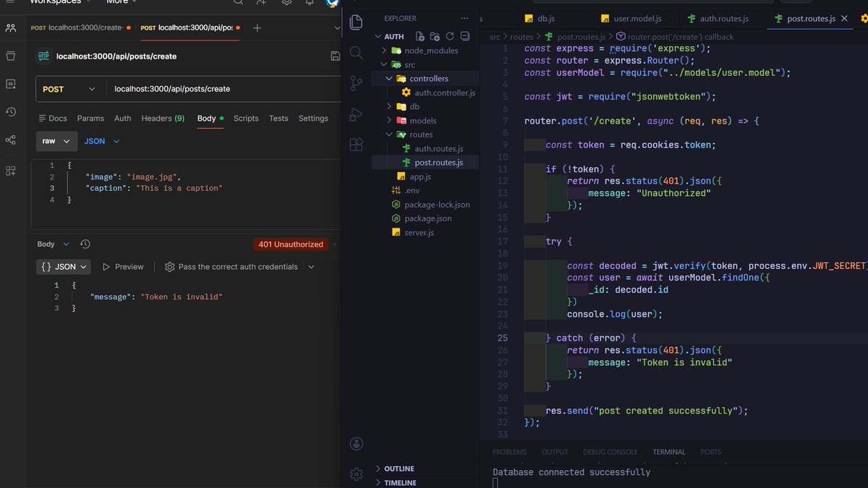The image size is (868, 488).
Task: Collapse all folders in AUTH explorer
Action: click(464, 36)
